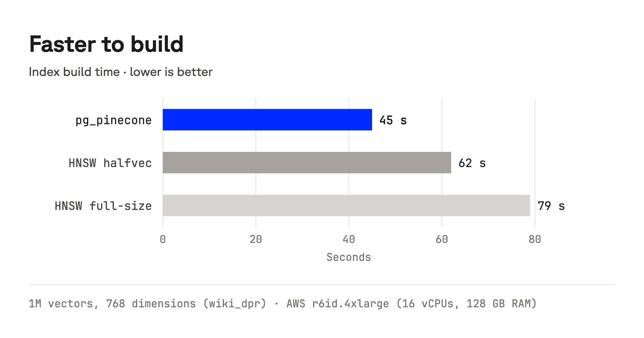Click the 45 s value label
644x338 pixels.
(393, 120)
